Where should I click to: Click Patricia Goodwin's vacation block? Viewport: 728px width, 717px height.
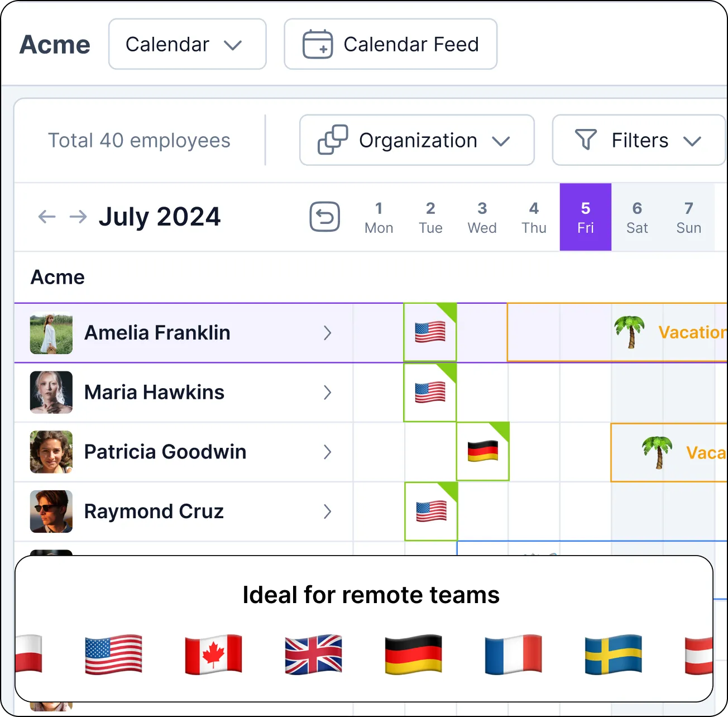tap(669, 452)
